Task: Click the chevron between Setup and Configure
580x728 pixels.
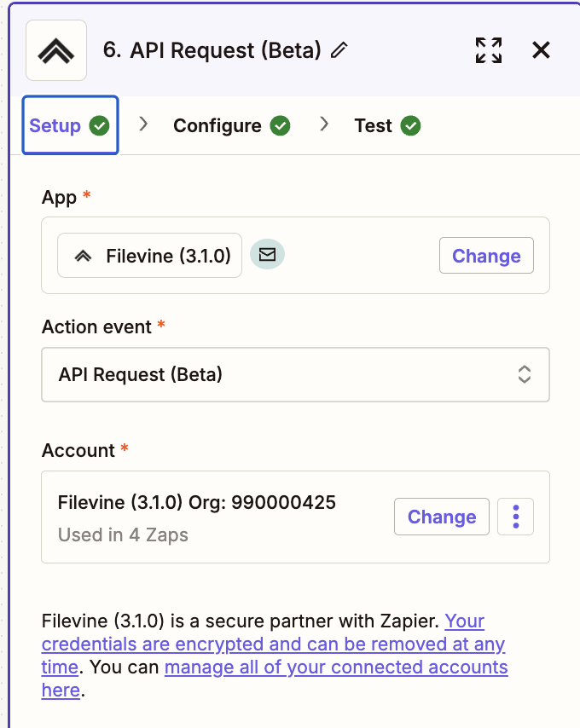Action: 143,124
